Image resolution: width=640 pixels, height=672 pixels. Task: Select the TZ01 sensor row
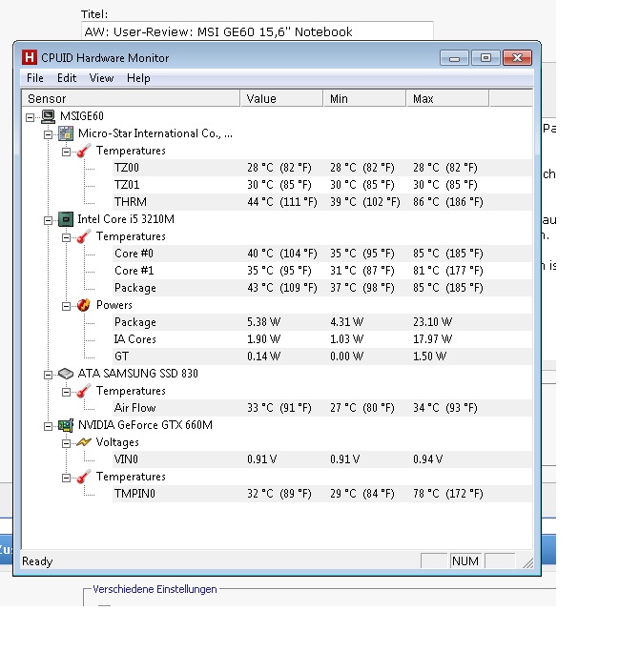[x=322, y=185]
